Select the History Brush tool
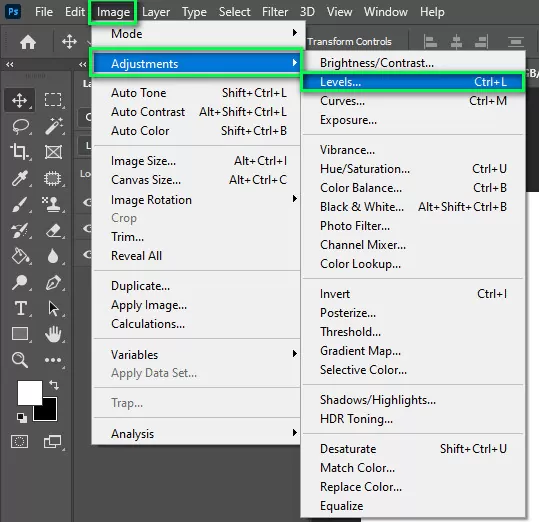The width and height of the screenshot is (539, 522). coord(20,231)
